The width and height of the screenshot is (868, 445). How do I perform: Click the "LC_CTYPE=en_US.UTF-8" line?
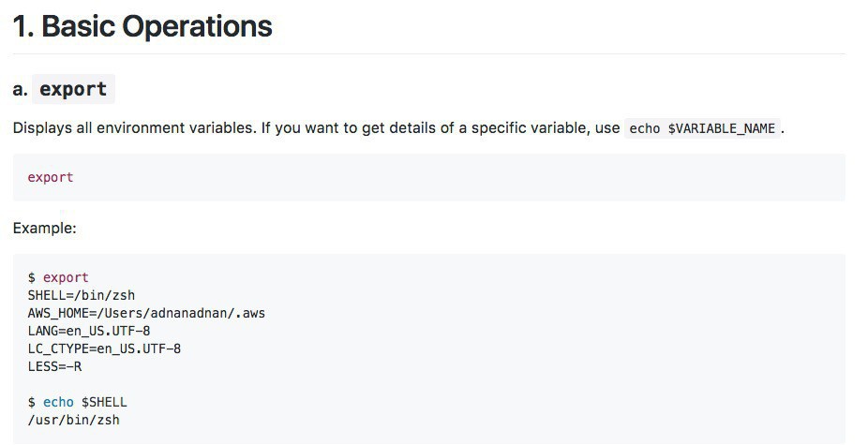[104, 349]
